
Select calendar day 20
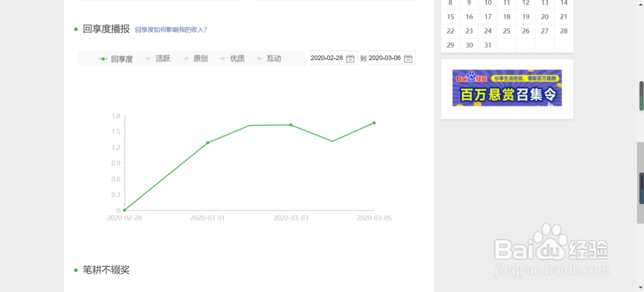click(545, 17)
